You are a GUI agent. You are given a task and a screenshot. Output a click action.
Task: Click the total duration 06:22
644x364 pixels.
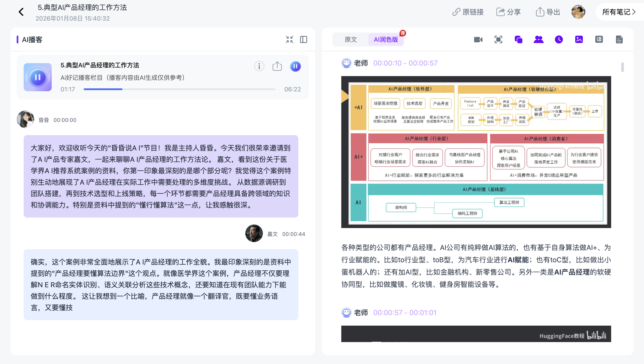click(292, 89)
